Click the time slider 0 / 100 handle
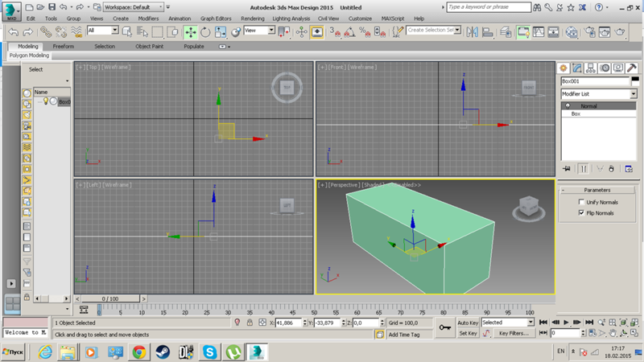 110,298
